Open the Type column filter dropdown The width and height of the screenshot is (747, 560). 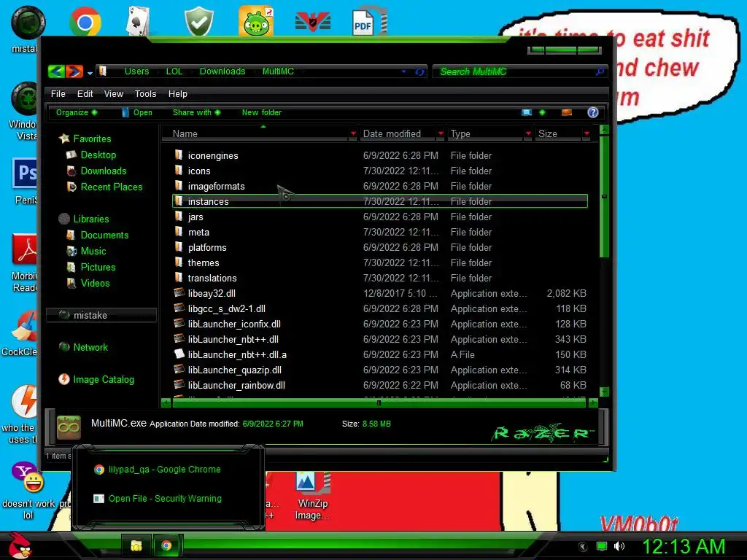pos(528,134)
